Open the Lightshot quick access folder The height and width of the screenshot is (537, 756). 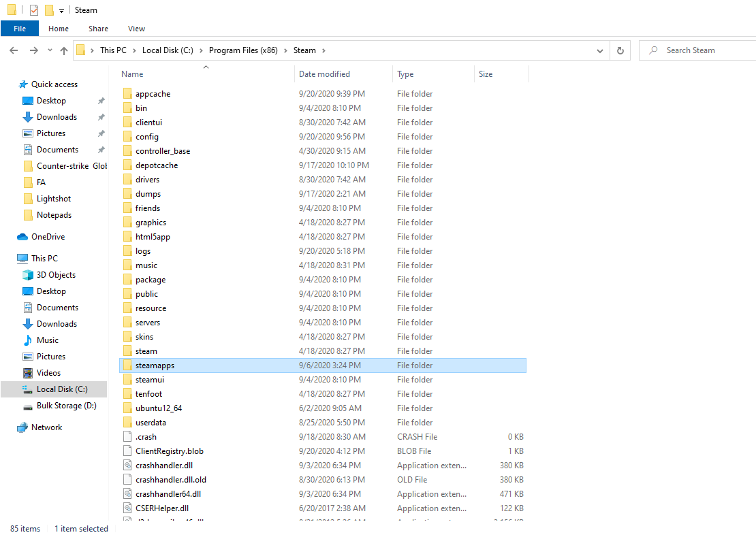coord(54,199)
